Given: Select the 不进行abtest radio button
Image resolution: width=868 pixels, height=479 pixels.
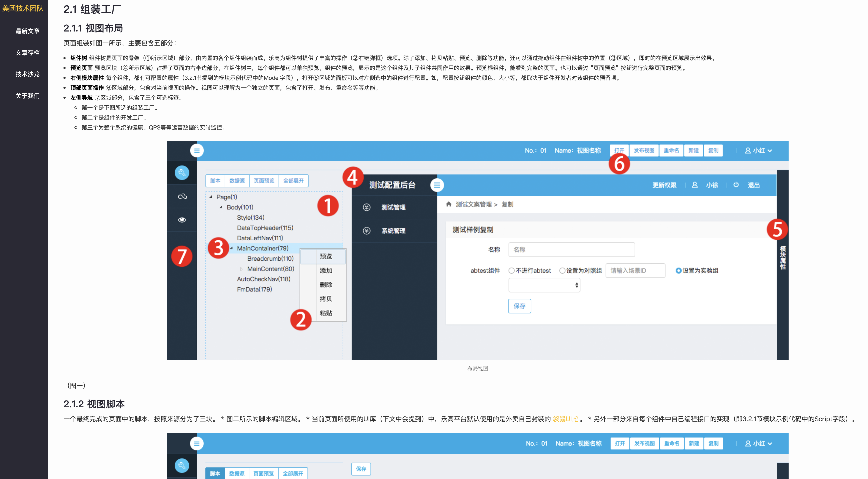Looking at the screenshot, I should 511,271.
